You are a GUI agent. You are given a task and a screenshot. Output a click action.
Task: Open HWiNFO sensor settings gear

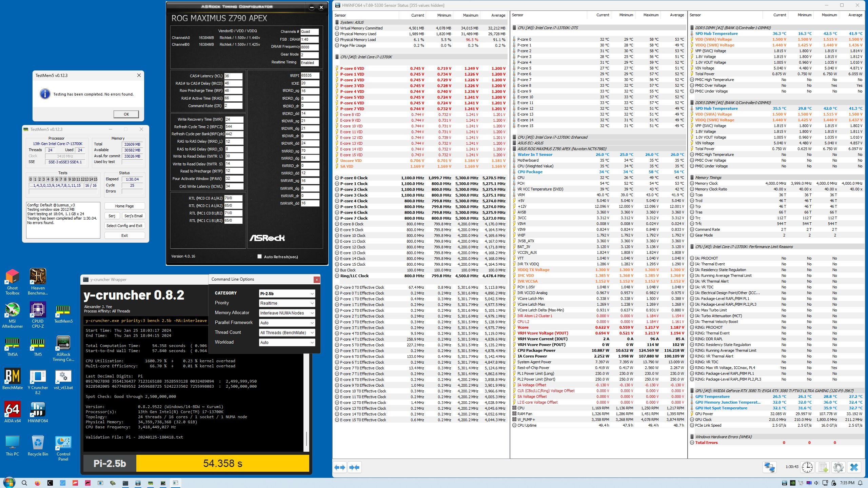[x=838, y=467]
